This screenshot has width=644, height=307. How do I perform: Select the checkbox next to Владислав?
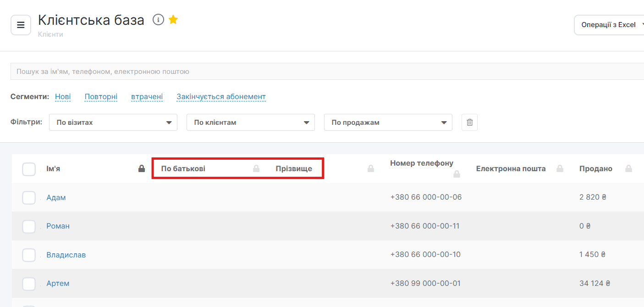pyautogui.click(x=29, y=255)
